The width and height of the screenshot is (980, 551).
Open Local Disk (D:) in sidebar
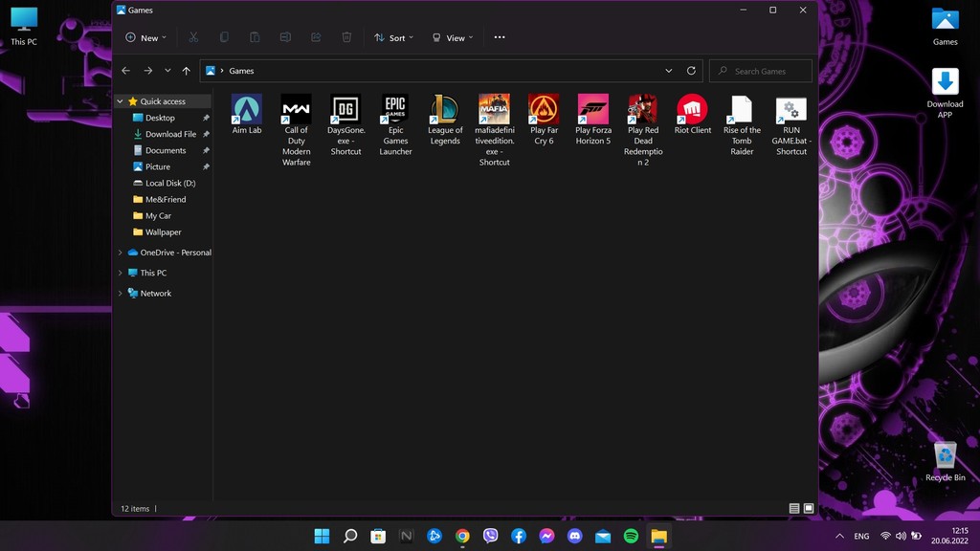click(x=163, y=183)
